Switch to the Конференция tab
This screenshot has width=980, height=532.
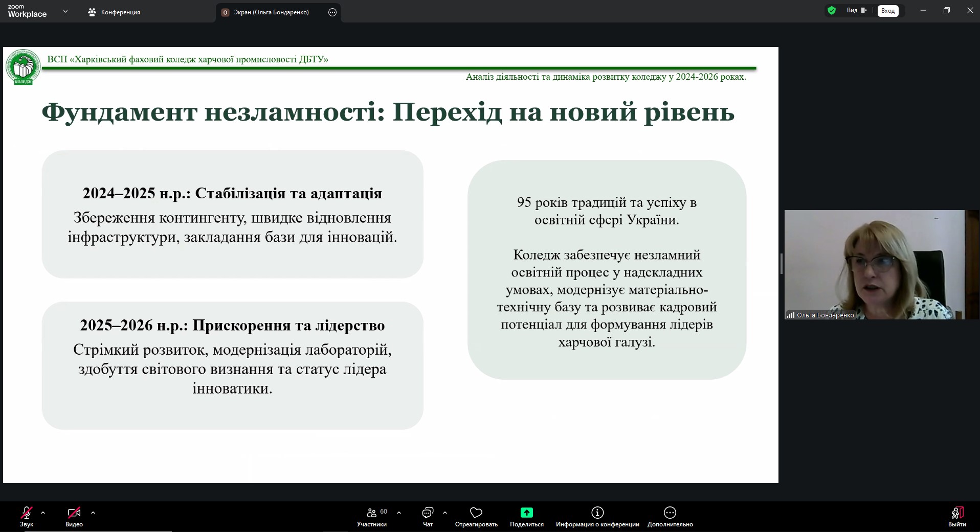point(114,12)
